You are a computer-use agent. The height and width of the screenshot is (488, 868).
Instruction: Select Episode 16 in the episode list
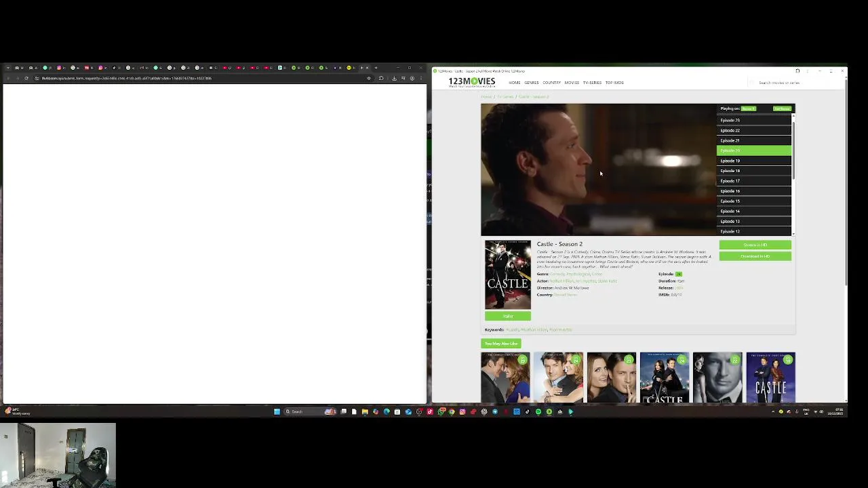[754, 191]
